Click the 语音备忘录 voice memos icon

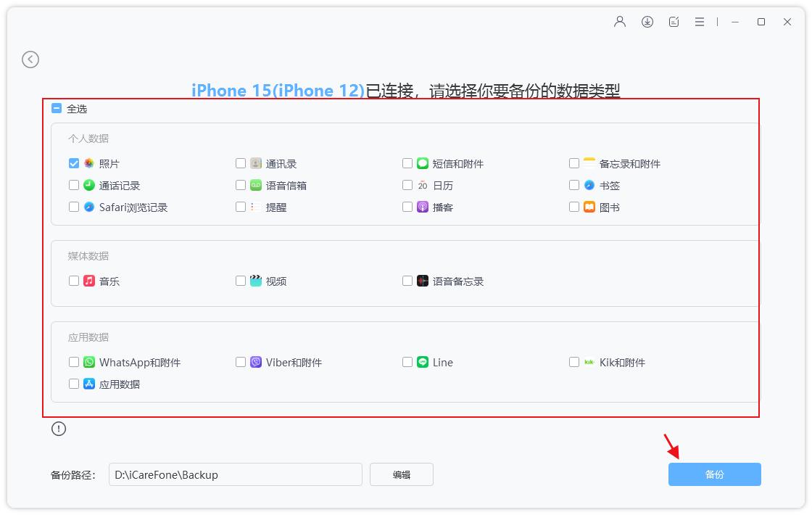coord(421,281)
